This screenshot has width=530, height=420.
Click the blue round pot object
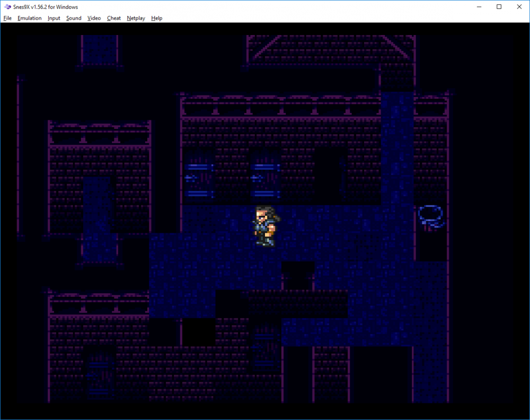pyautogui.click(x=430, y=217)
